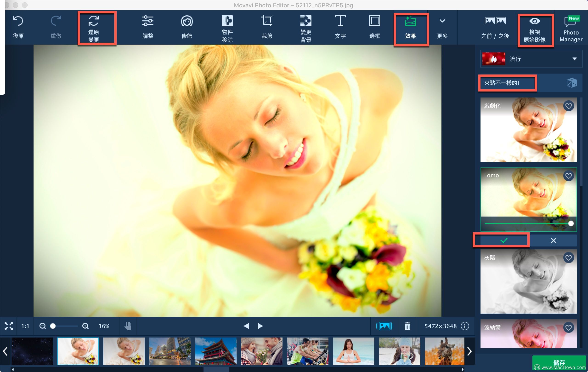
Task: Click the effects panel vertical scrollbar
Action: point(581,142)
